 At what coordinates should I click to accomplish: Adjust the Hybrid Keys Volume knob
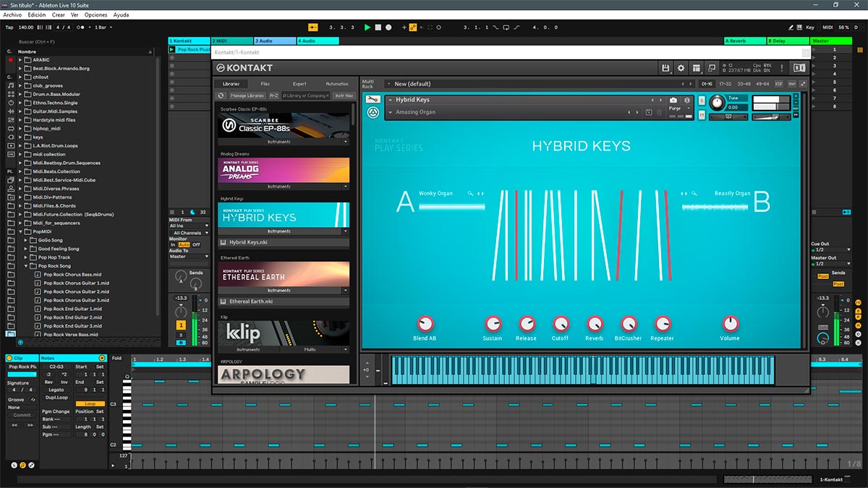731,324
